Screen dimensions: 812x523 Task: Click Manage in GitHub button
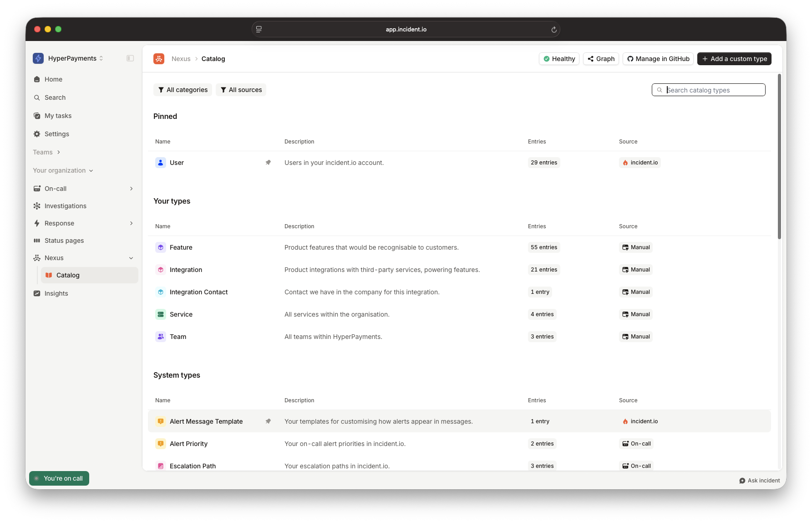pos(658,59)
